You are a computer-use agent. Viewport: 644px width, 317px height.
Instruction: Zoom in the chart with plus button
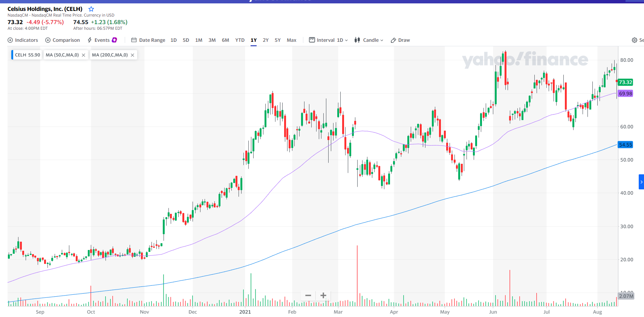323,296
